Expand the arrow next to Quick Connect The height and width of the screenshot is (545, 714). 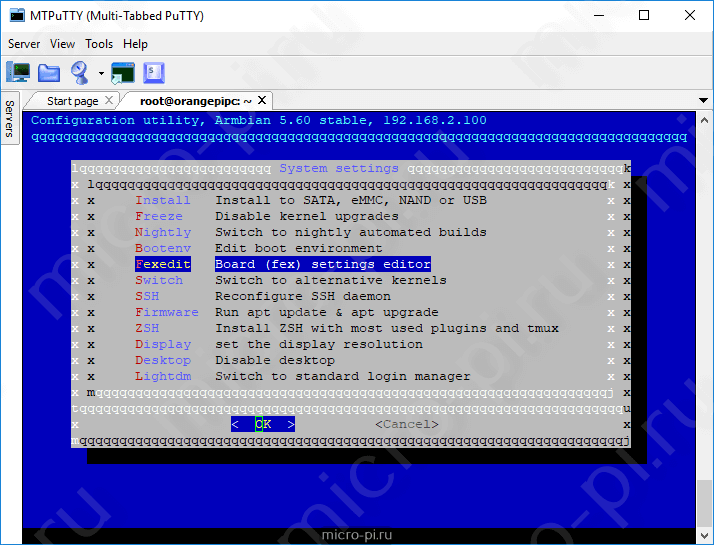coord(101,73)
